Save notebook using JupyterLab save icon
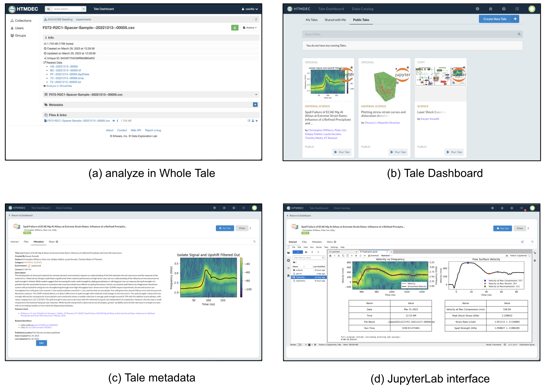Image resolution: width=558 pixels, height=392 pixels. (330, 256)
